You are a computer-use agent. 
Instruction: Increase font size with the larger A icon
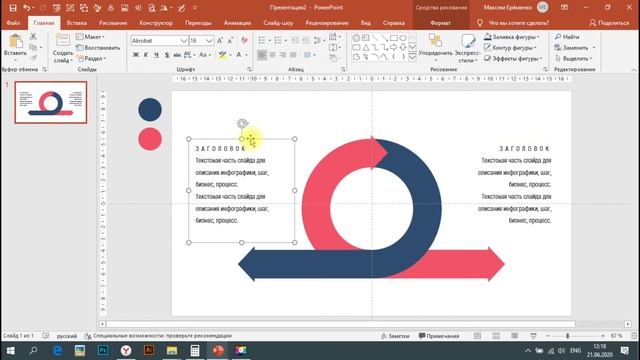tap(220, 40)
